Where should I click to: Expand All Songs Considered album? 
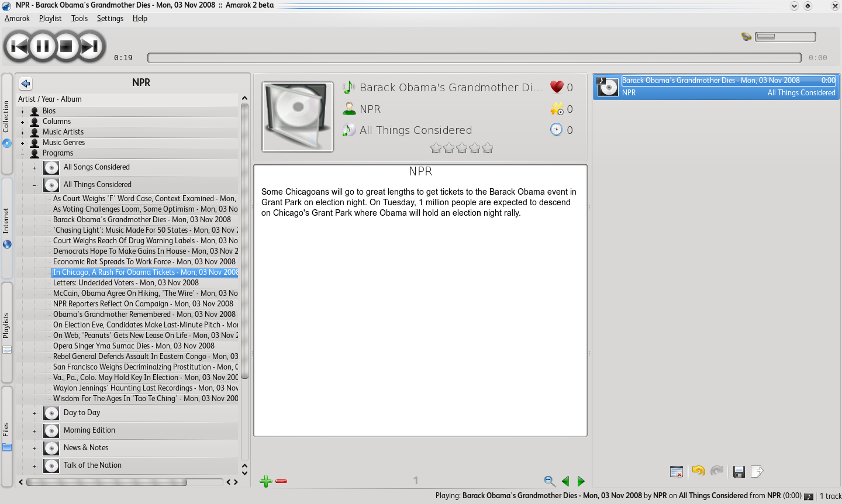34,168
